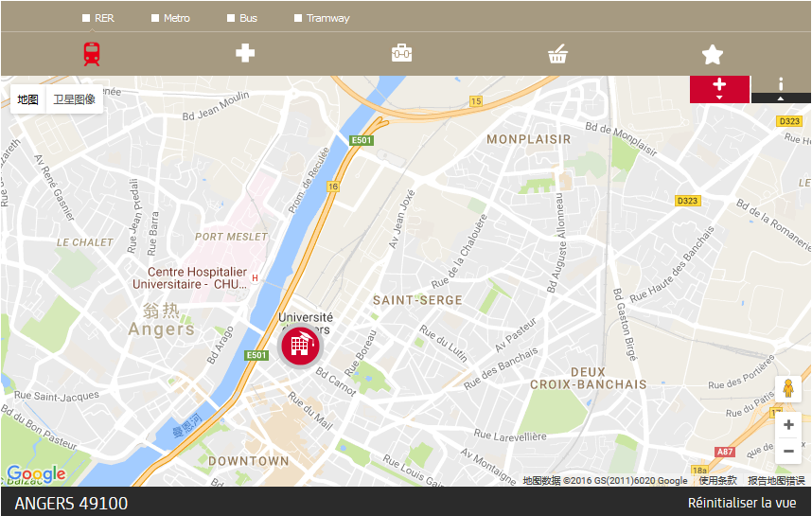Click the PORT MESLET label

pyautogui.click(x=231, y=237)
